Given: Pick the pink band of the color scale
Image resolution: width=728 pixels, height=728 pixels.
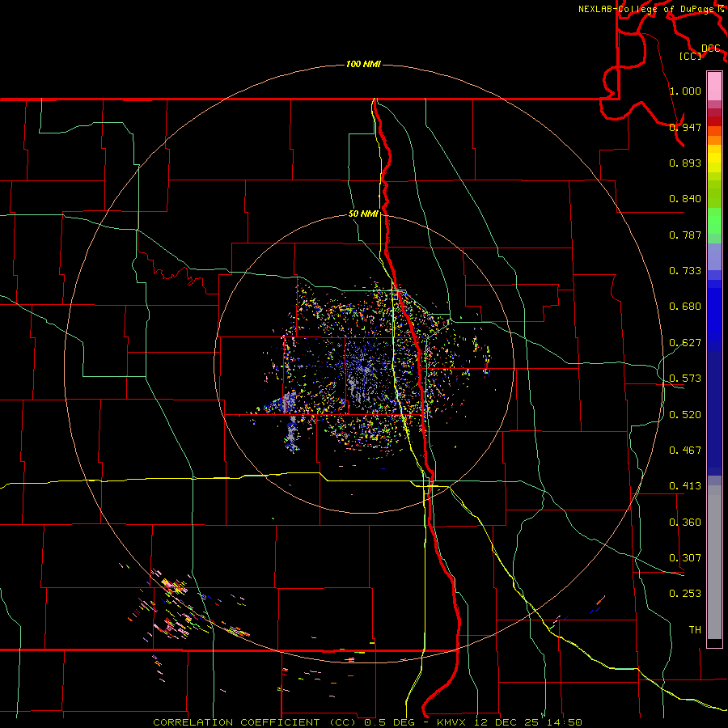Looking at the screenshot, I should click(714, 87).
